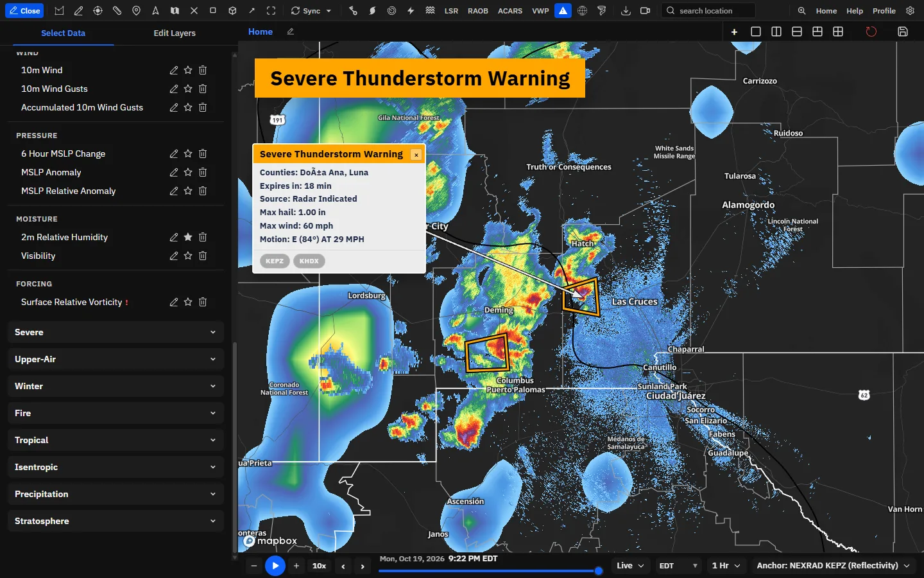This screenshot has width=924, height=578.
Task: Click the KEPZ radar button
Action: (275, 261)
